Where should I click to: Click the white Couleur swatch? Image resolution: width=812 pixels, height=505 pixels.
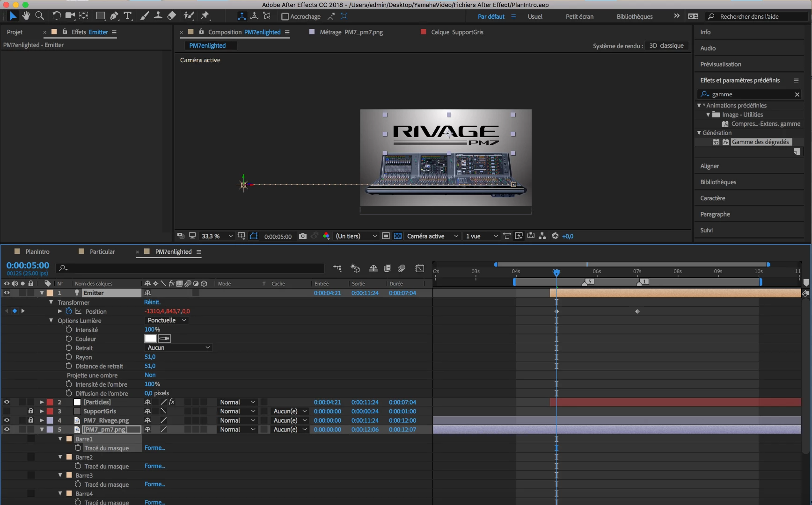[150, 339]
